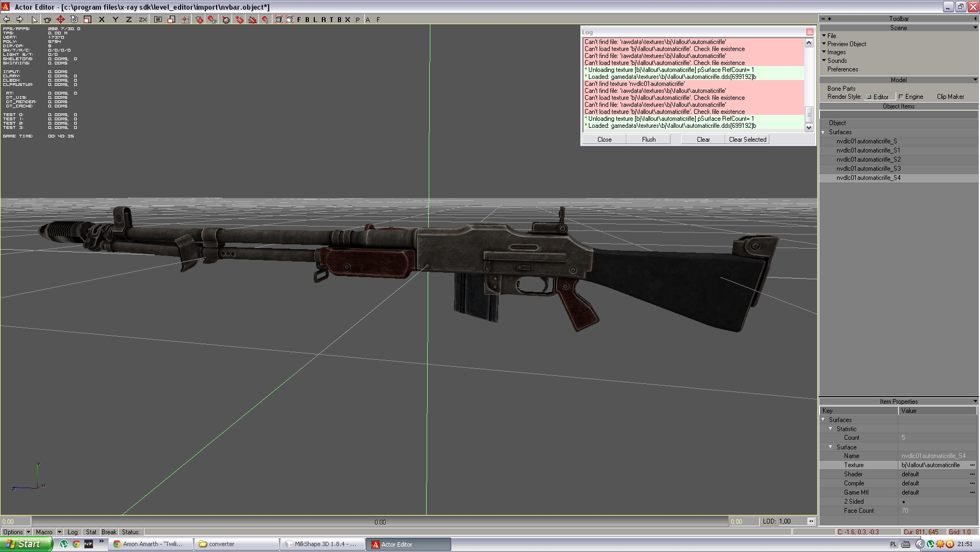Screen dimensions: 980x552
Task: Open Texture browse button for bj\fallout\automaticrifle
Action: [x=972, y=465]
